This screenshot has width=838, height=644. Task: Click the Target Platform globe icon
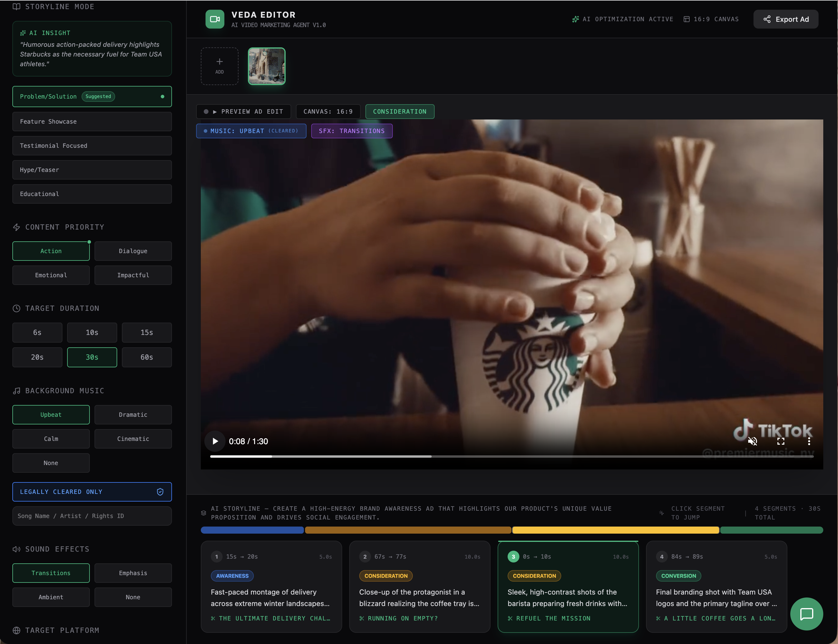click(16, 630)
